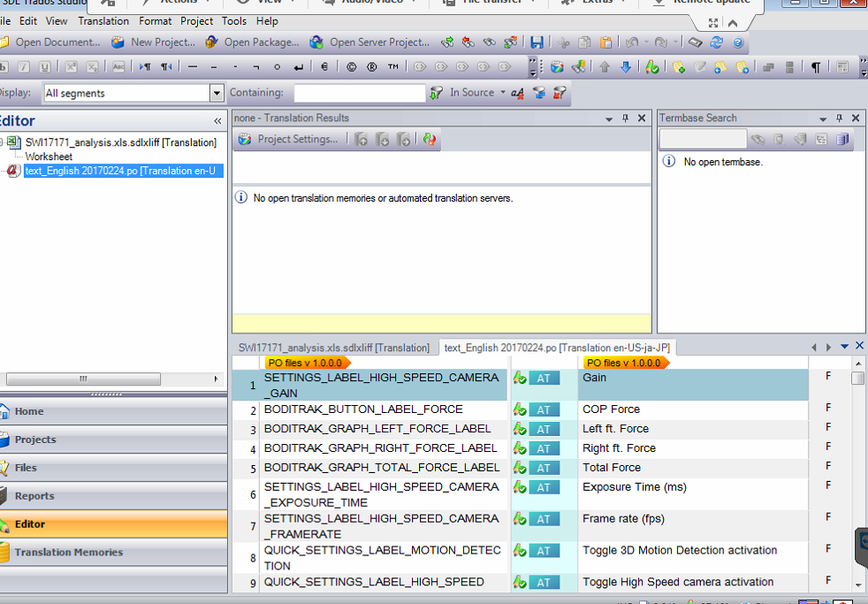Viewport: 868px width, 604px height.
Task: Click the green Confirm segment pencil icon
Action: click(x=652, y=67)
